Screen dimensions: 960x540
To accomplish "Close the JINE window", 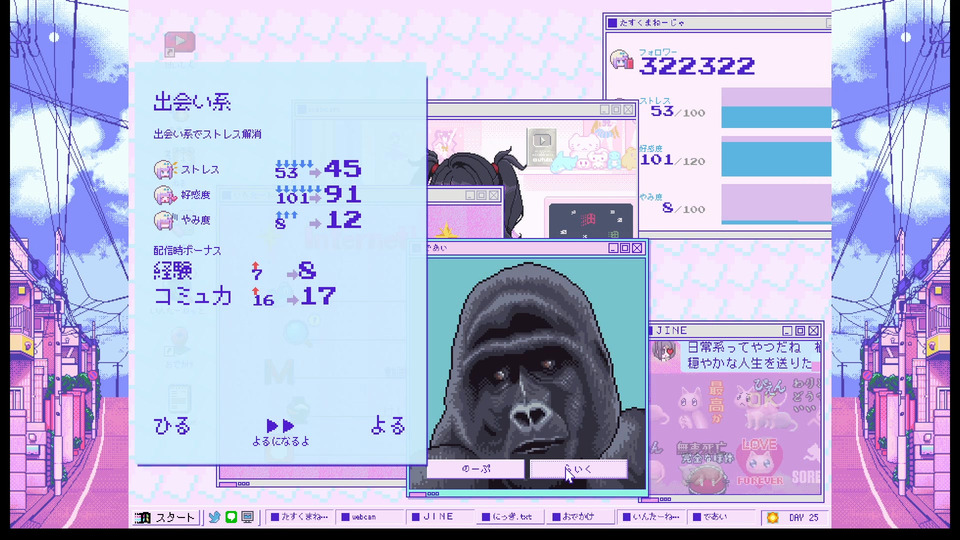I will [x=813, y=331].
